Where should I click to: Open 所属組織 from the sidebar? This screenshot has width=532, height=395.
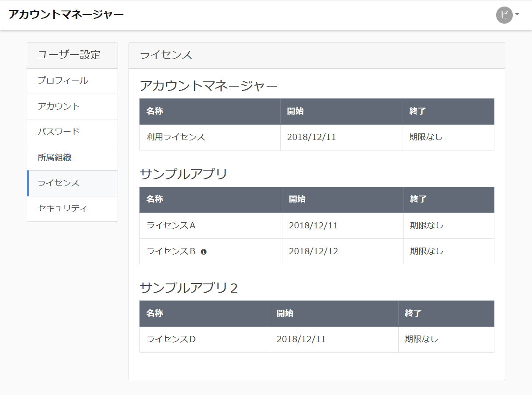pos(55,157)
